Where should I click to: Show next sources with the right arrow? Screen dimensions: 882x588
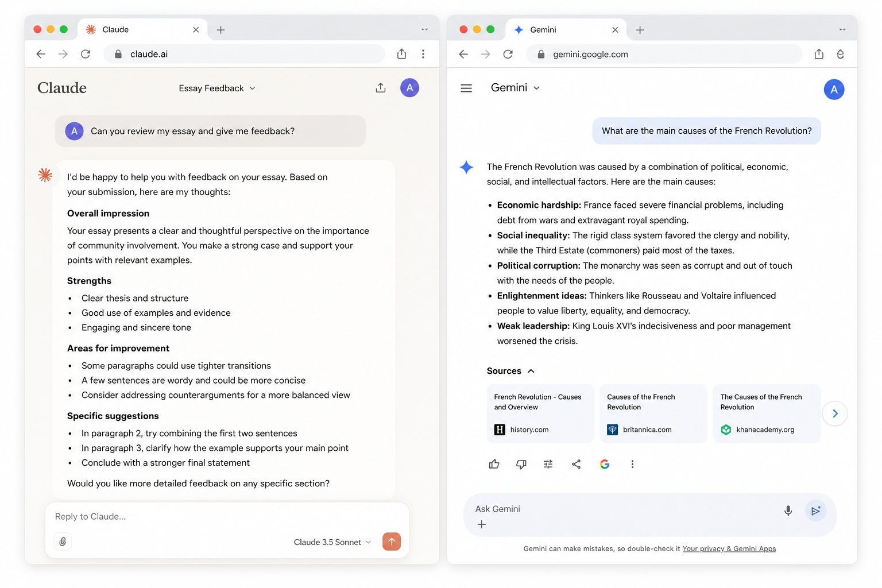[x=835, y=413]
